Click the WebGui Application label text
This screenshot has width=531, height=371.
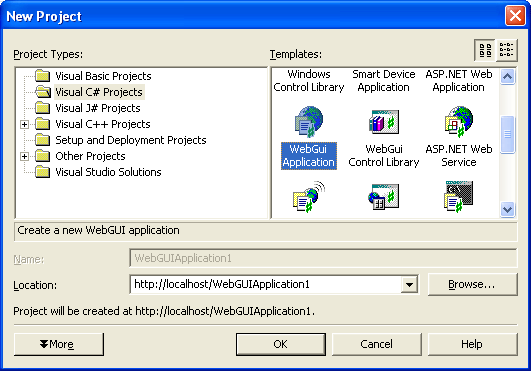tap(309, 156)
